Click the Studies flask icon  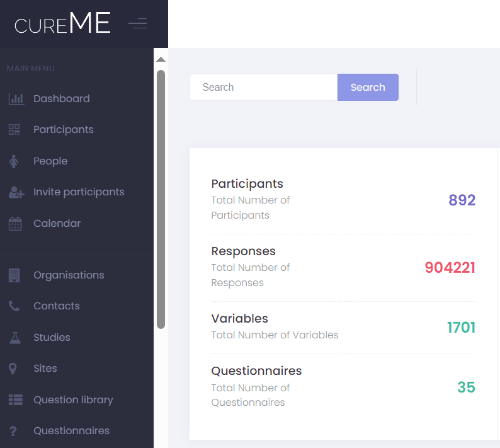click(x=14, y=338)
